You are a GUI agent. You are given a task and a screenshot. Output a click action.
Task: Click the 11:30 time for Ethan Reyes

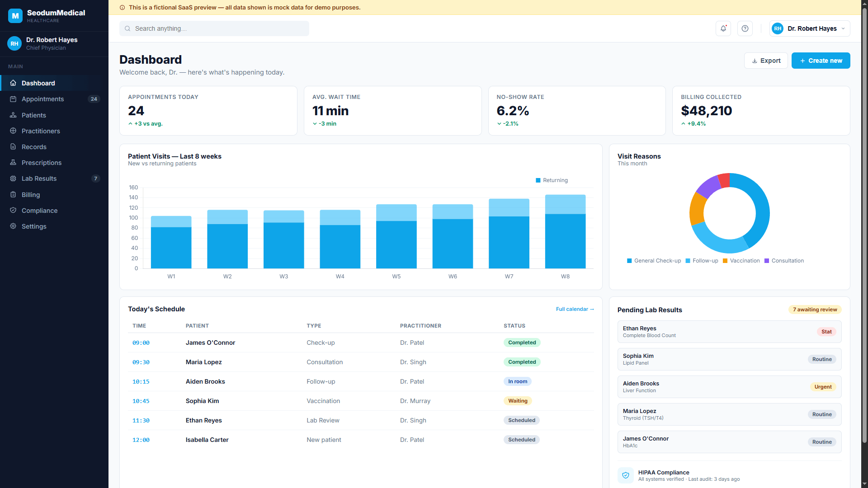[x=141, y=420]
